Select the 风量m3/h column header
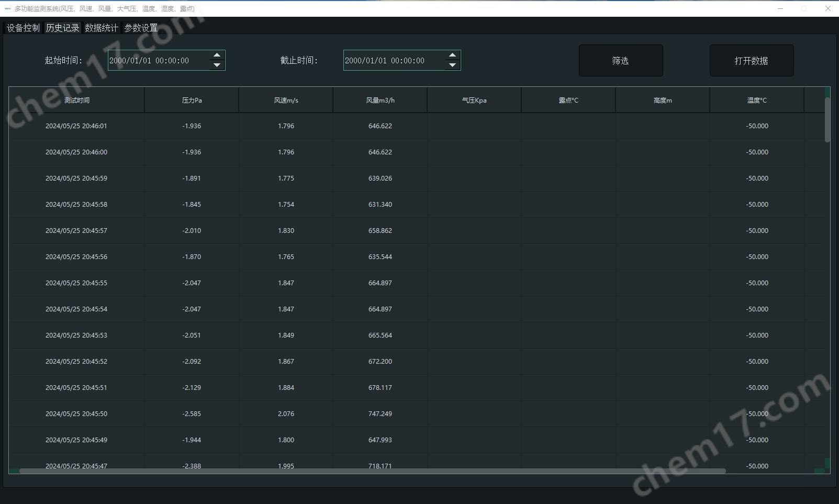 click(x=380, y=100)
